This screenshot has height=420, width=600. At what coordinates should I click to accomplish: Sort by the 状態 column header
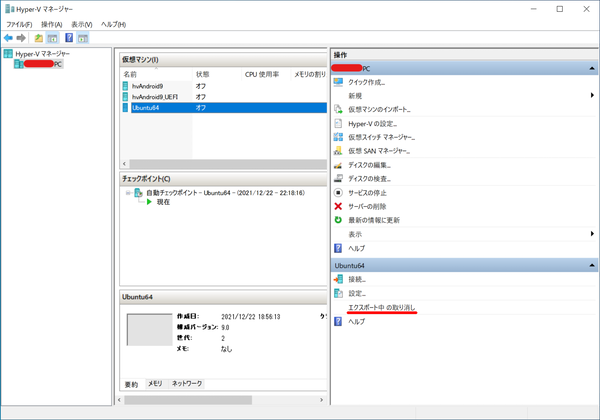[x=217, y=74]
